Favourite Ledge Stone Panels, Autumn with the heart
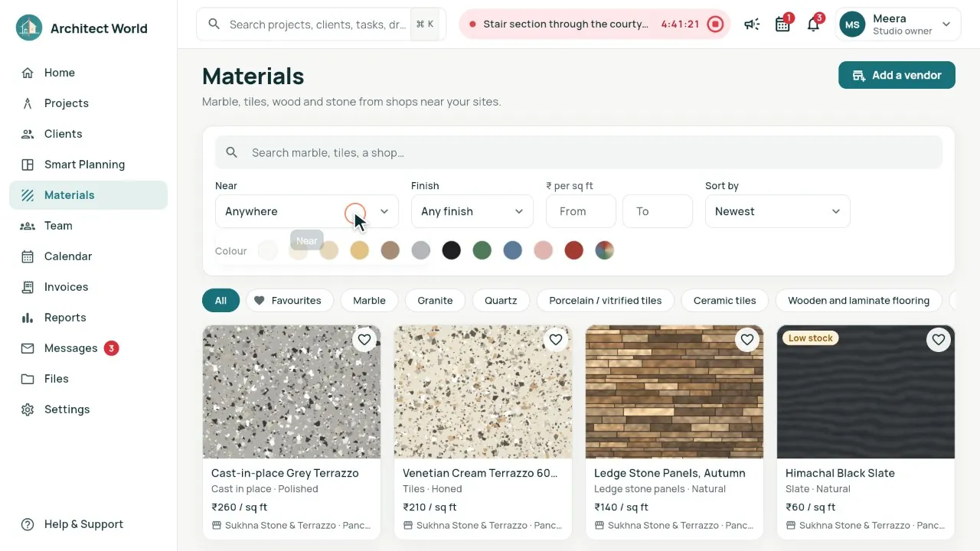 tap(747, 340)
